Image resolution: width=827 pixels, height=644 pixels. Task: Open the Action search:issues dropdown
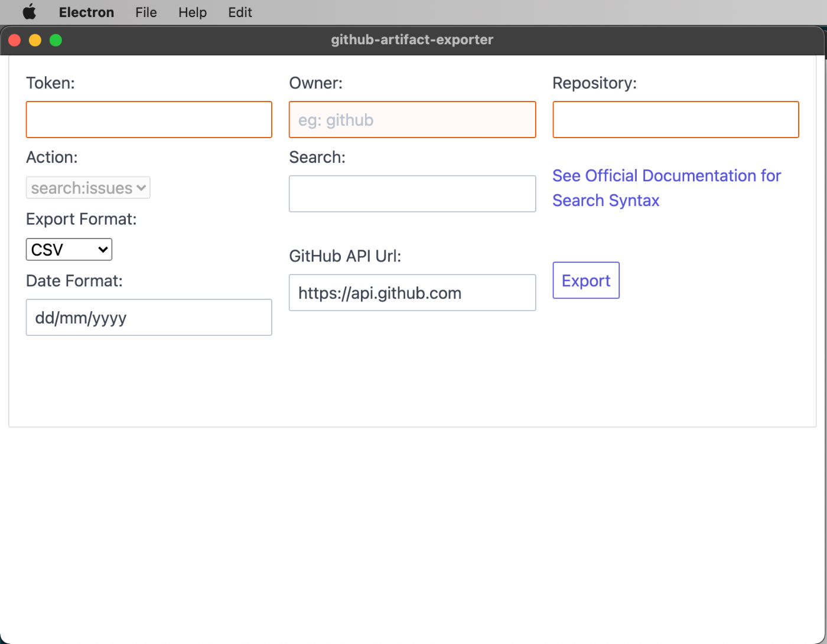[x=88, y=188]
